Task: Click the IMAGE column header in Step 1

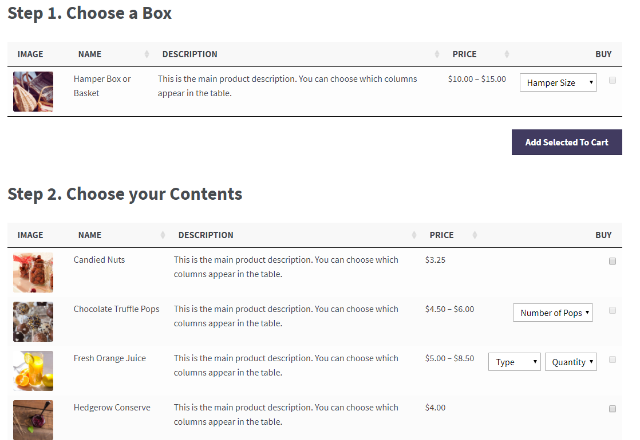Action: tap(30, 54)
